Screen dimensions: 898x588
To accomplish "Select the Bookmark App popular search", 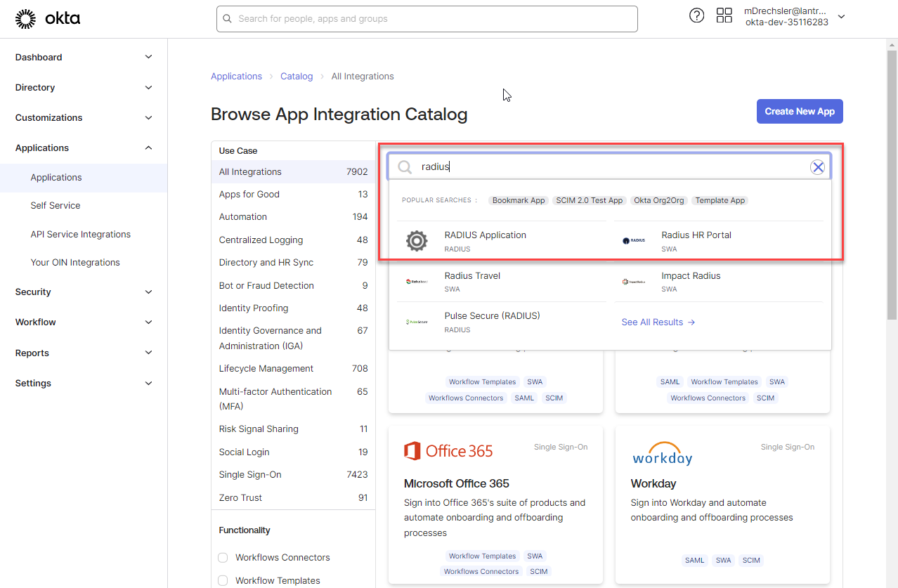I will (x=519, y=200).
